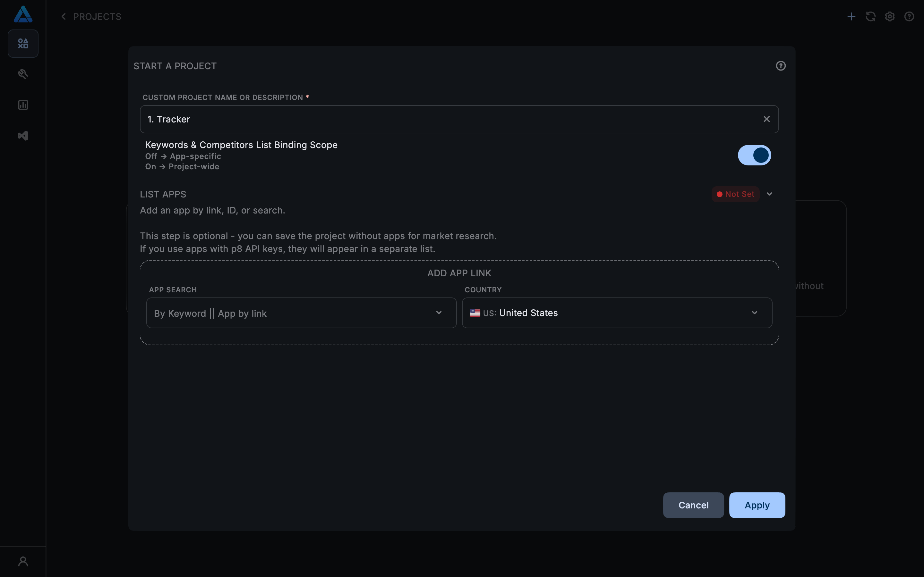Open the Visual Studio-style sidebar icon
Image resolution: width=924 pixels, height=577 pixels.
tap(23, 136)
